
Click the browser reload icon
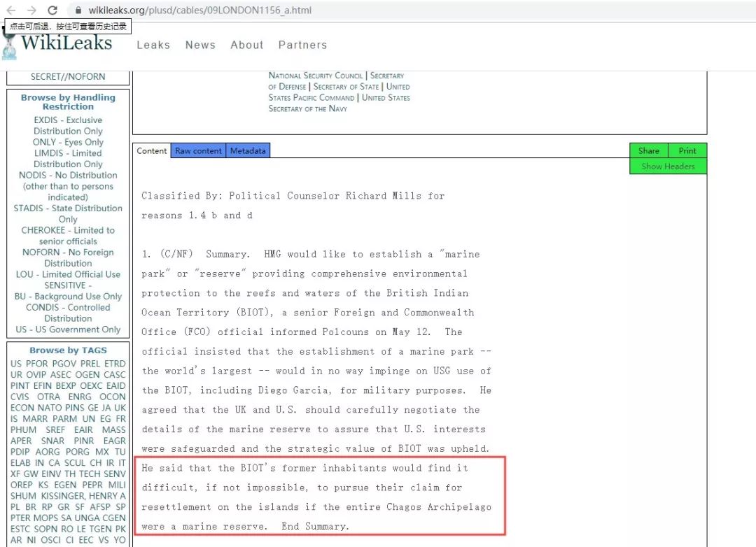(52, 10)
